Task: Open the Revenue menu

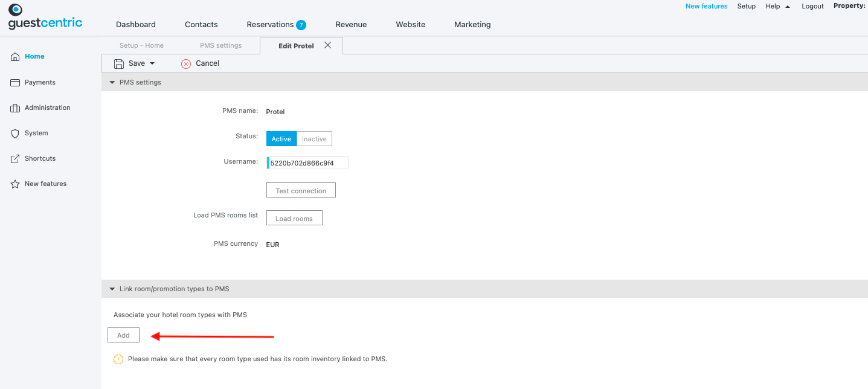Action: 351,25
